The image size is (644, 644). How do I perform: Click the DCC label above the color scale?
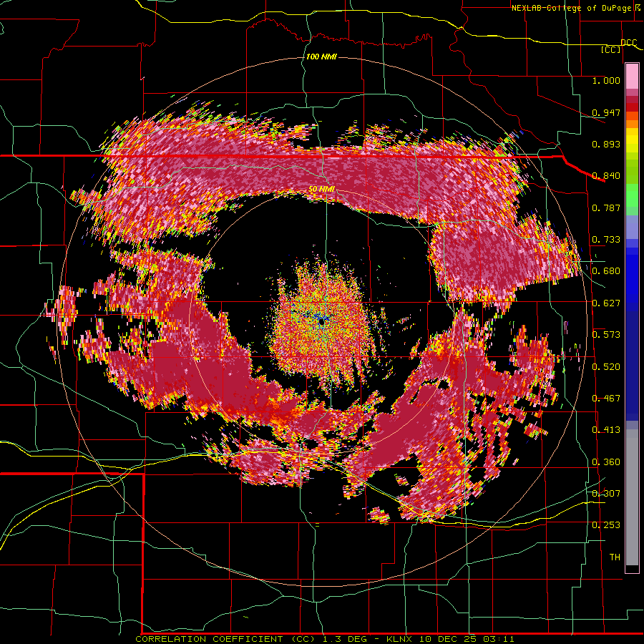628,43
